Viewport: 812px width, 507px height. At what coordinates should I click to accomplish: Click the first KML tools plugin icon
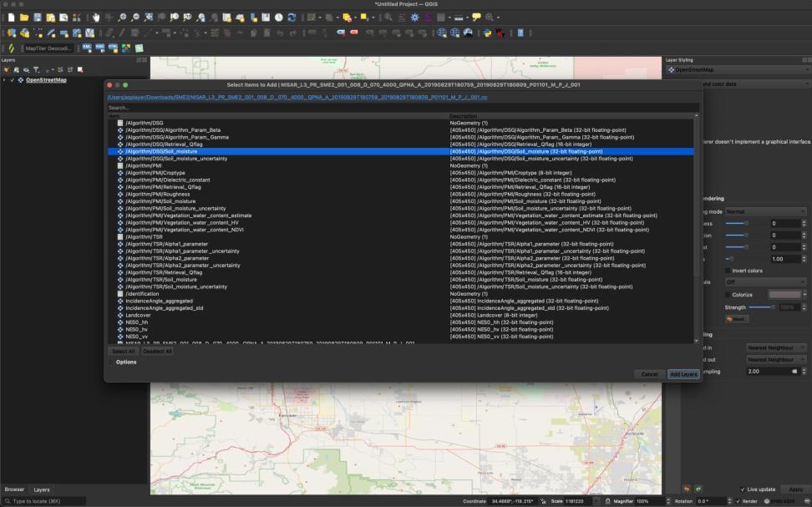coord(87,48)
